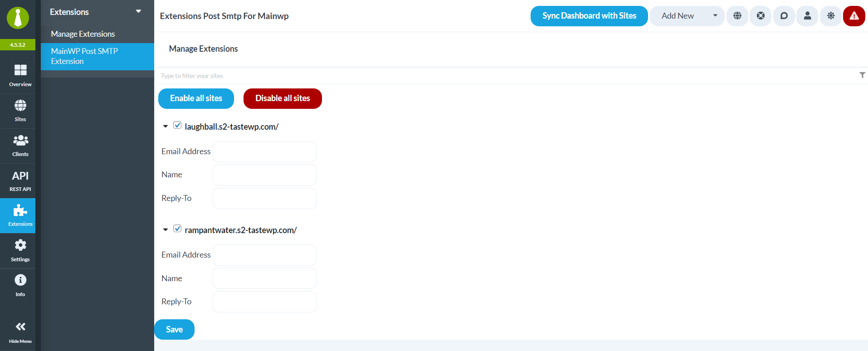Expand the Extensions sidebar dropdown arrow
The width and height of the screenshot is (868, 351).
pos(138,11)
